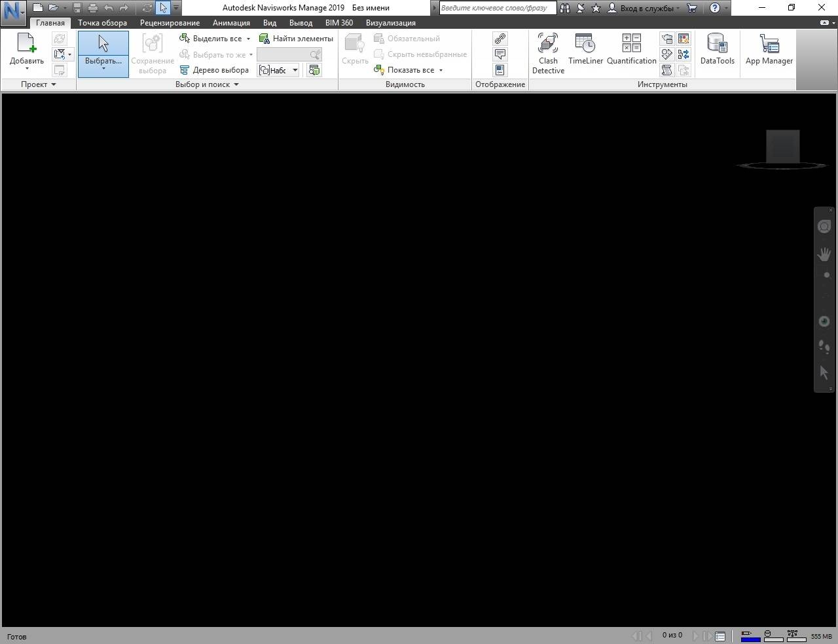
Task: Click the Open folder icon in quick access toolbar
Action: 54,8
